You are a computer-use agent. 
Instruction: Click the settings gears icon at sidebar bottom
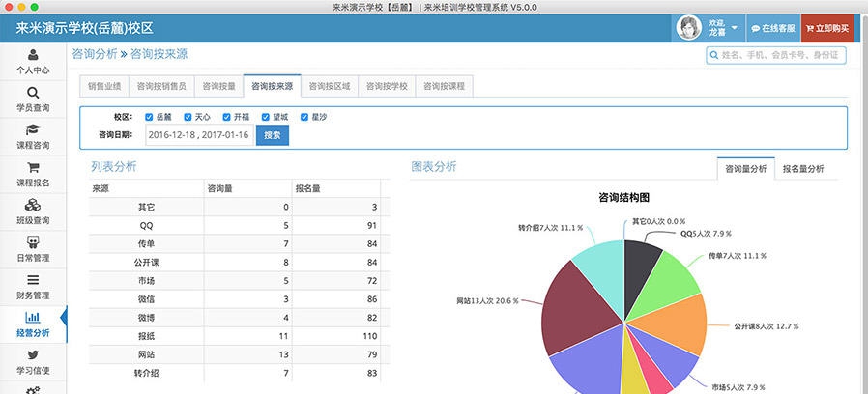tap(33, 390)
